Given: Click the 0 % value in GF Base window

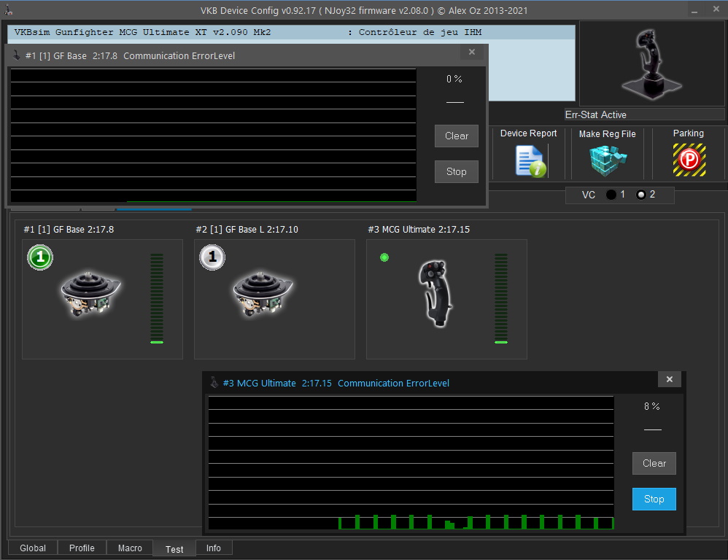Looking at the screenshot, I should pyautogui.click(x=454, y=79).
